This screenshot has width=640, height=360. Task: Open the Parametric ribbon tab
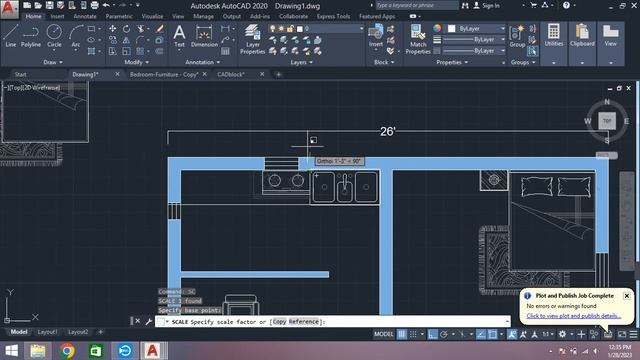(119, 16)
